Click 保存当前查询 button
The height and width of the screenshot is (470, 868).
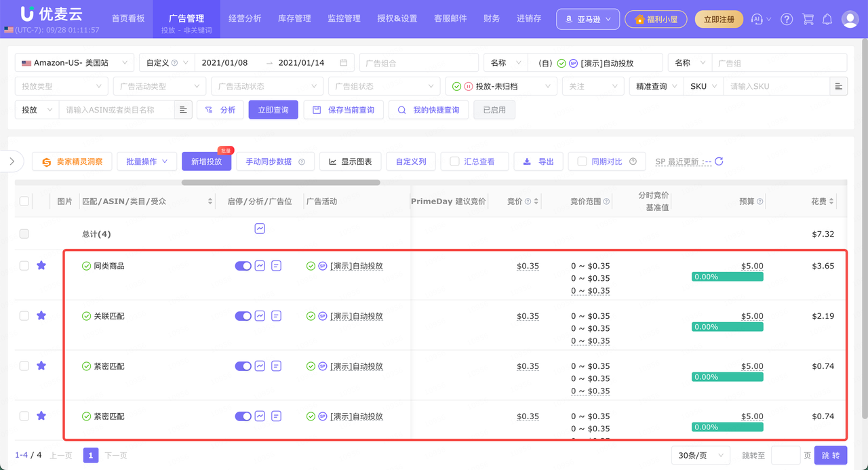click(343, 110)
